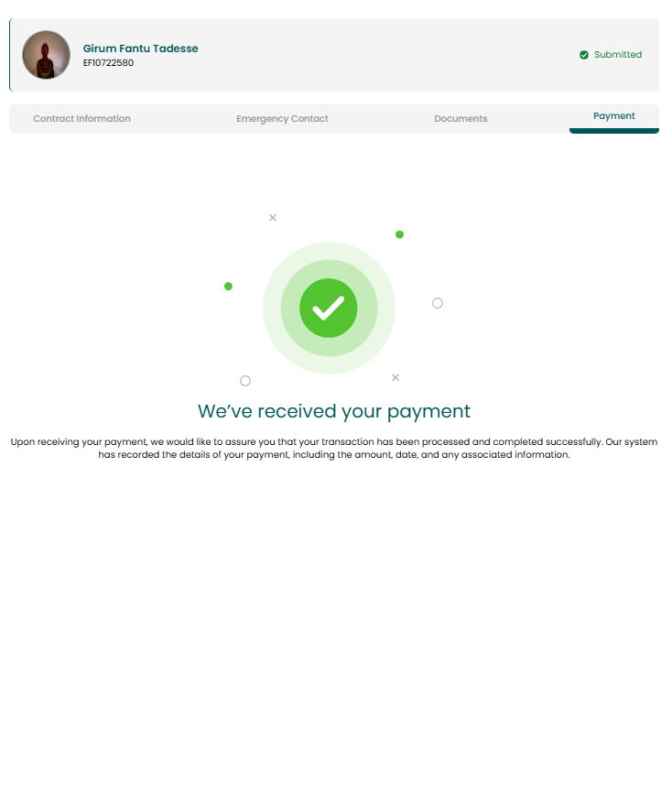Select the Payment tab
The width and height of the screenshot is (672, 792).
click(614, 116)
